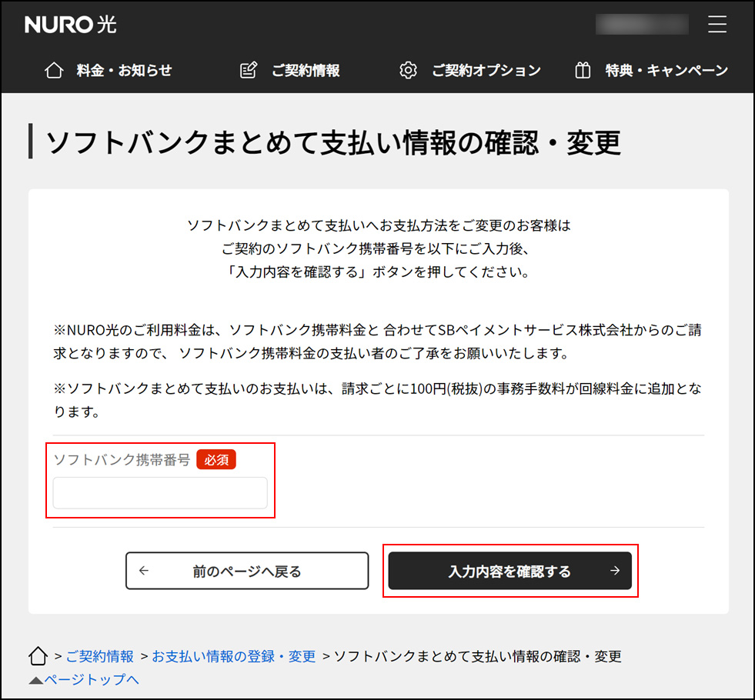Click the home icon in the breadcrumb
The width and height of the screenshot is (755, 700).
(38, 655)
